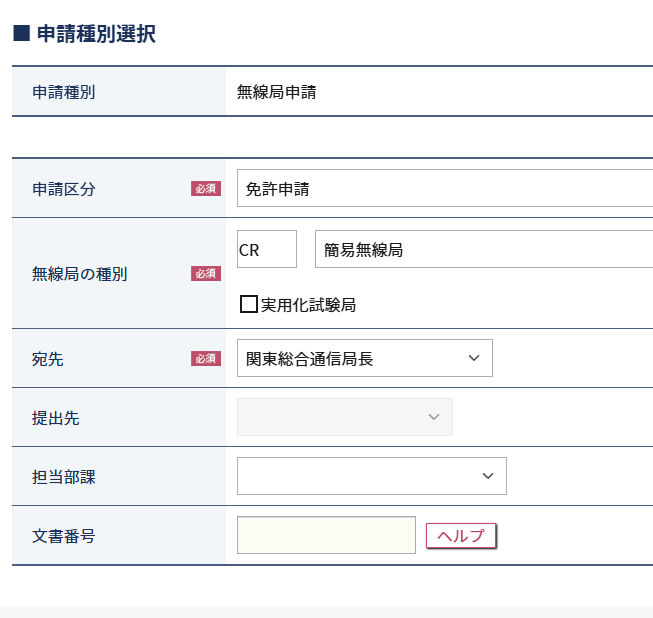Click the disabled 提出先 dropdown

pyautogui.click(x=344, y=417)
